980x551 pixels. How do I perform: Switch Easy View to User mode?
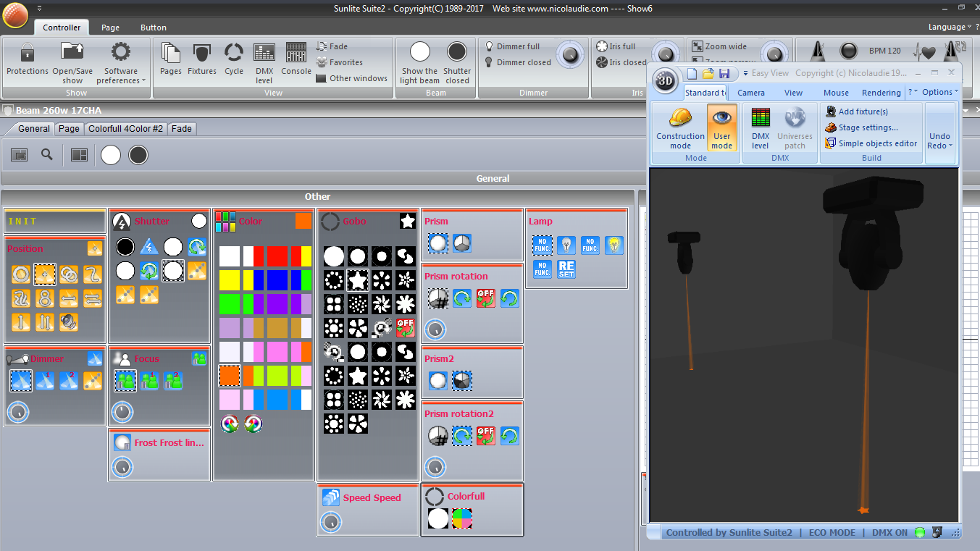coord(722,127)
